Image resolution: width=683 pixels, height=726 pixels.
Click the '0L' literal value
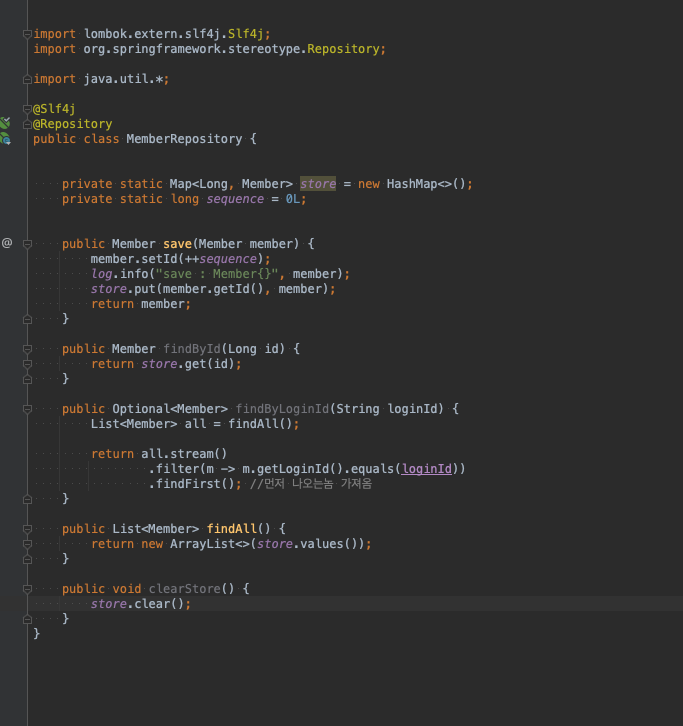pos(293,199)
